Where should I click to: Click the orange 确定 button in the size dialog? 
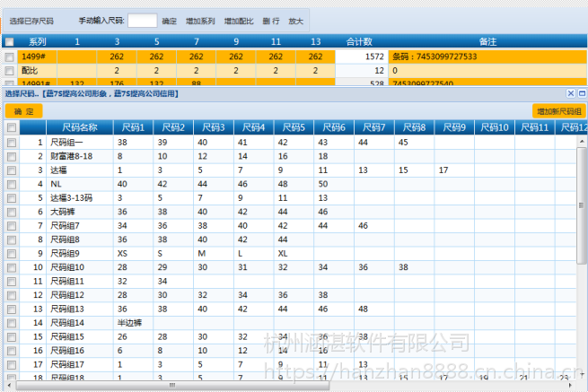(x=23, y=111)
